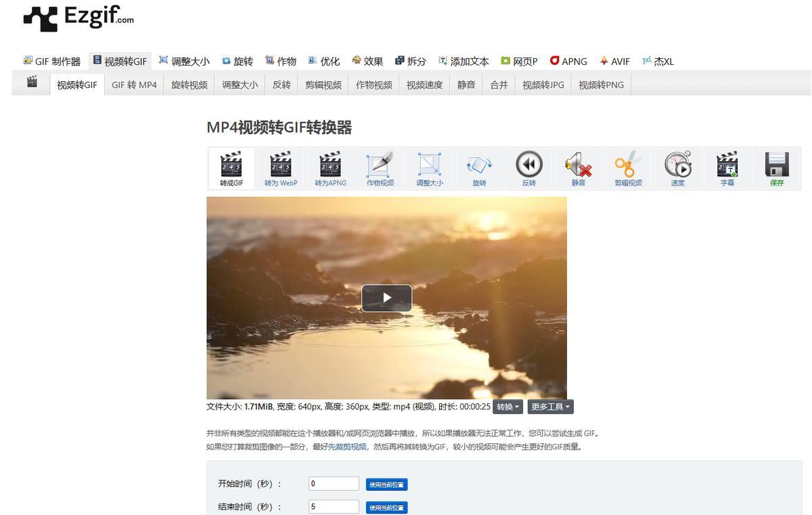Click the 先裁剪视频 hyperlink

348,447
